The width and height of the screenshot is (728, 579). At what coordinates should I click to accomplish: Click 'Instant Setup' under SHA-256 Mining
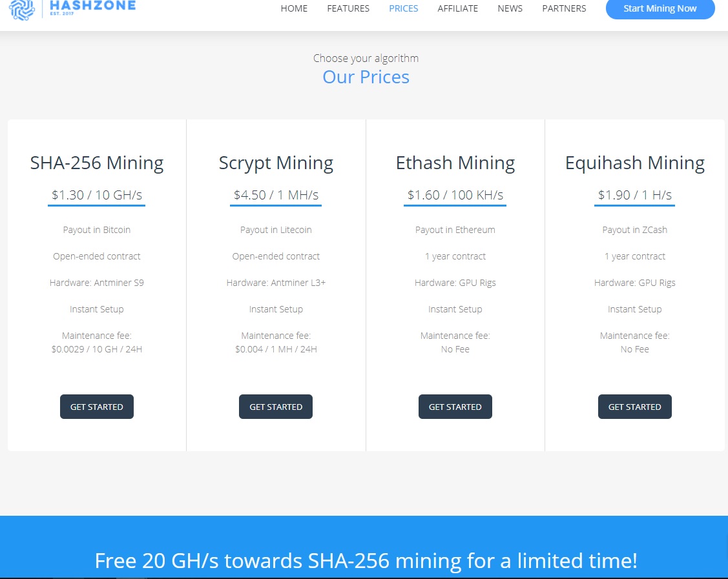(x=97, y=309)
